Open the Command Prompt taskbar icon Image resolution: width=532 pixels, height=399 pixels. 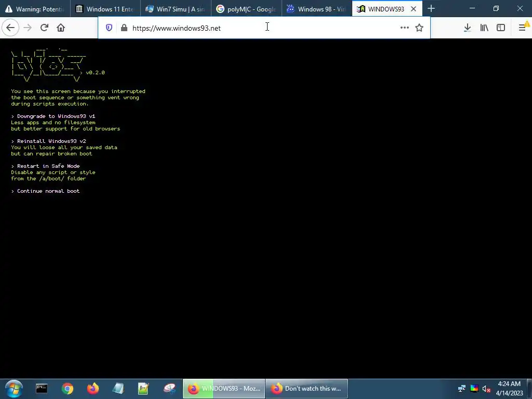42,389
